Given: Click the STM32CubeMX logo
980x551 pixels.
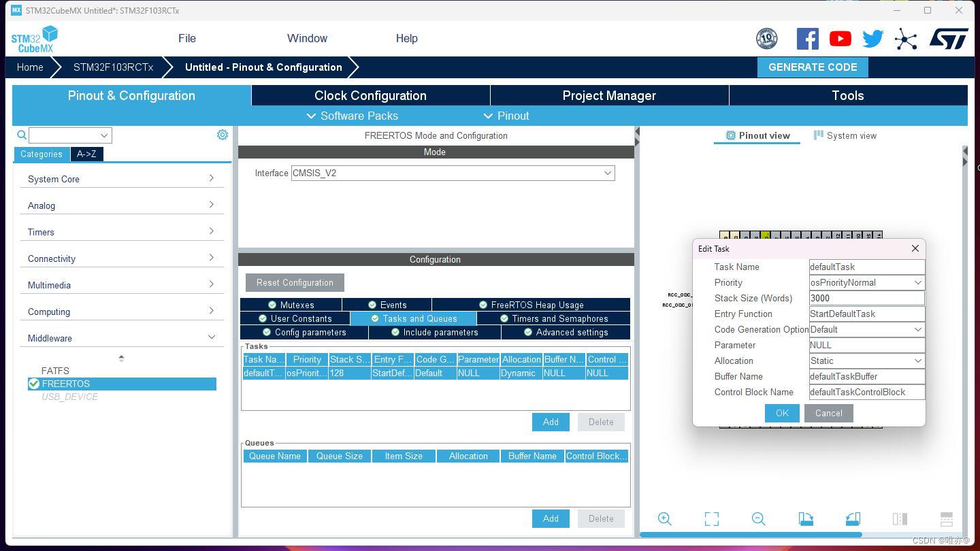Looking at the screenshot, I should click(34, 39).
